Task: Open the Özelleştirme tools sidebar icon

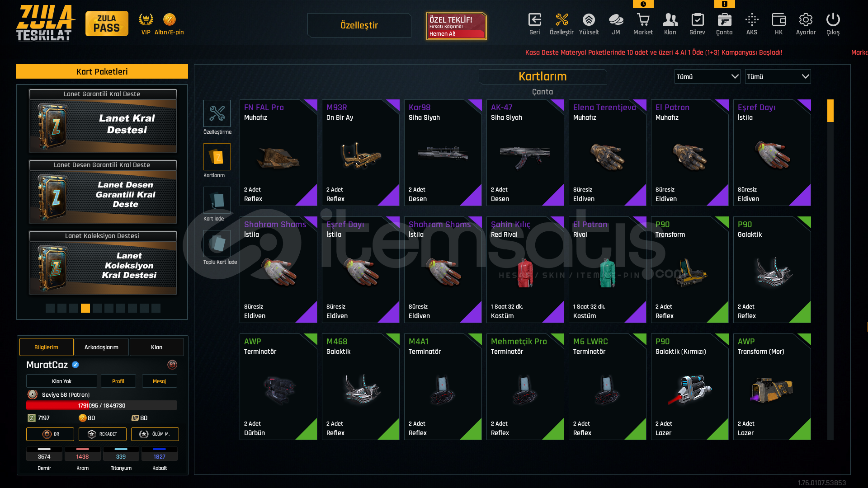Action: point(217,113)
